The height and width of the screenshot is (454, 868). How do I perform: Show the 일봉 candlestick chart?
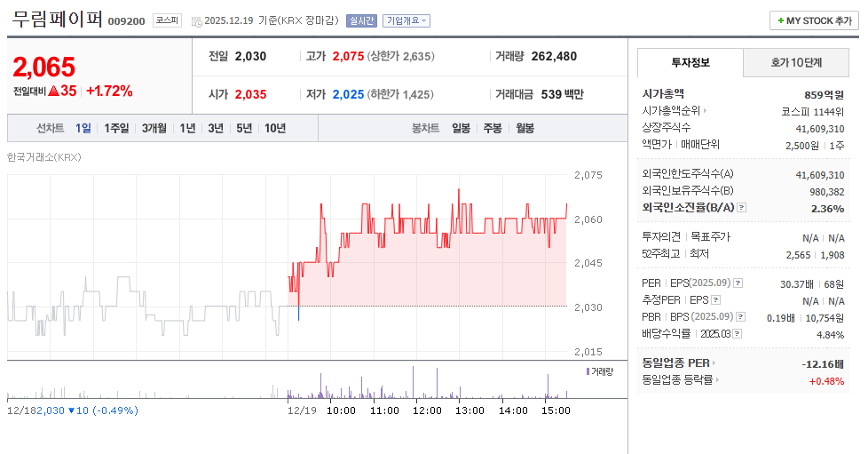tap(461, 129)
